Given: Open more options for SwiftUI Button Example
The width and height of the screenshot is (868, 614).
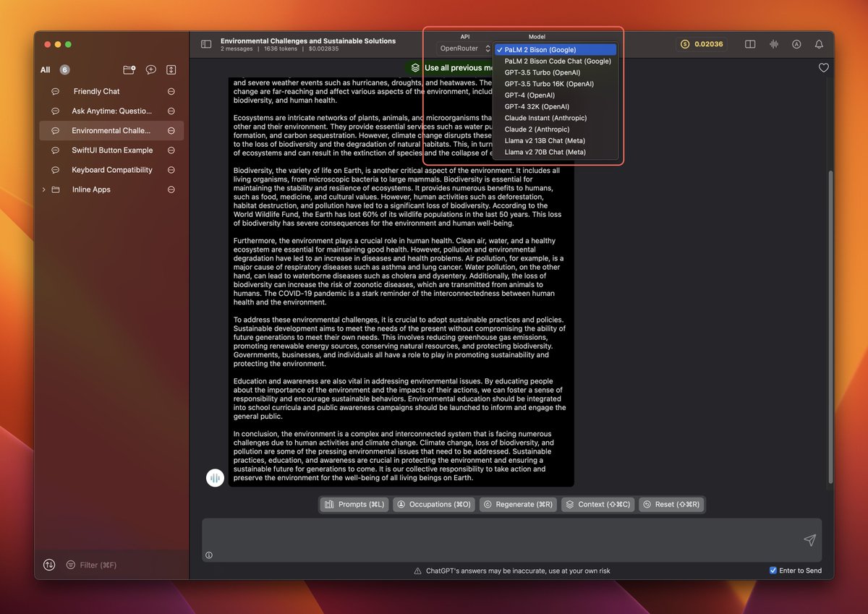Looking at the screenshot, I should click(x=171, y=150).
